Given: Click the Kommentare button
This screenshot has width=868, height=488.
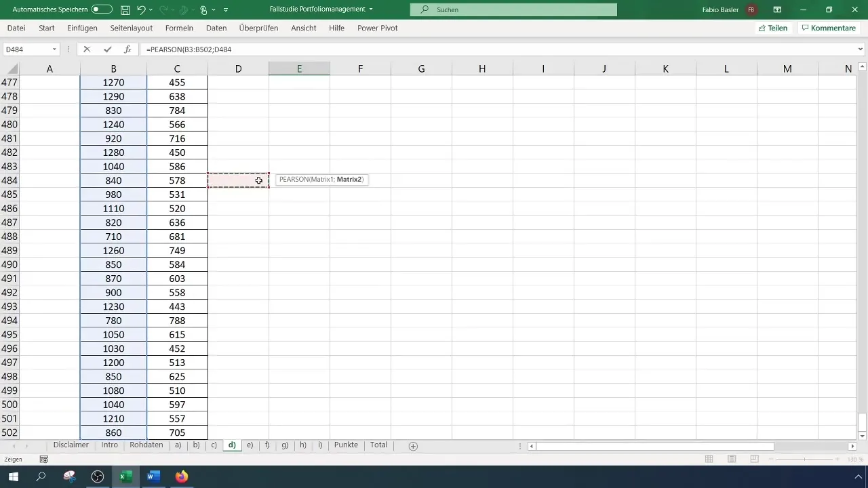Looking at the screenshot, I should [x=828, y=28].
